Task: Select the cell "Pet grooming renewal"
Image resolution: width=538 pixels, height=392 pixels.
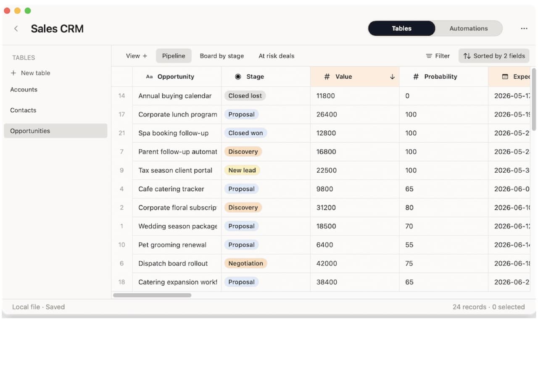Action: pos(177,245)
